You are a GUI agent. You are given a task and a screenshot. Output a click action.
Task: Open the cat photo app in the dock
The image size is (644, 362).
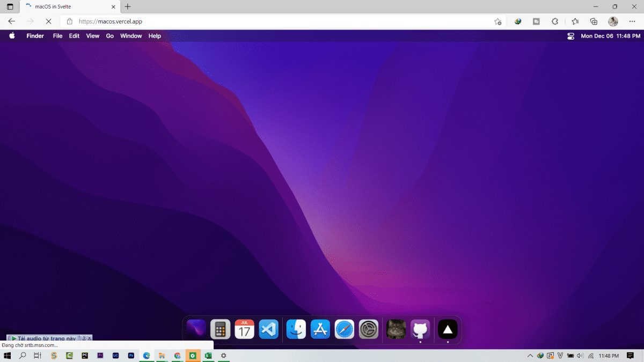396,329
